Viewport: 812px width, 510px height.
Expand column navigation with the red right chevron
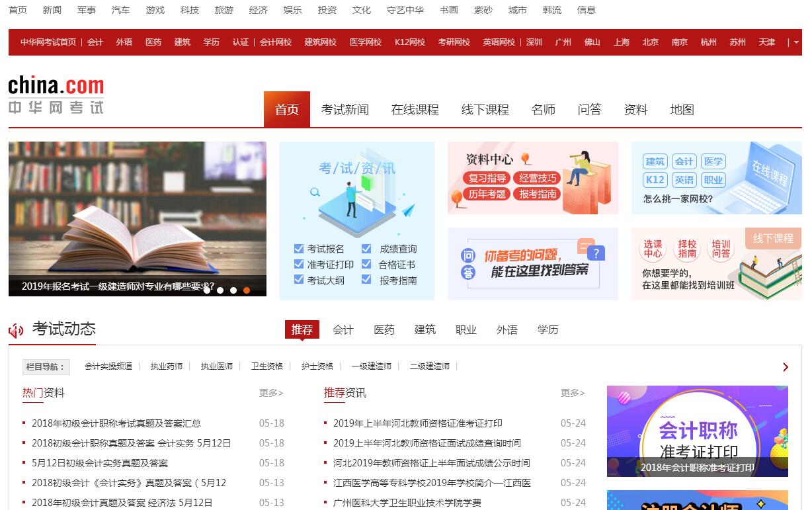(786, 367)
